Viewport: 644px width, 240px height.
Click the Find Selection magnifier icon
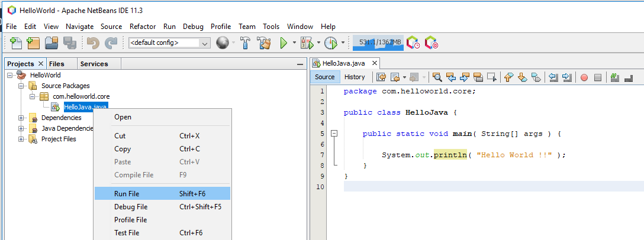[x=437, y=77]
